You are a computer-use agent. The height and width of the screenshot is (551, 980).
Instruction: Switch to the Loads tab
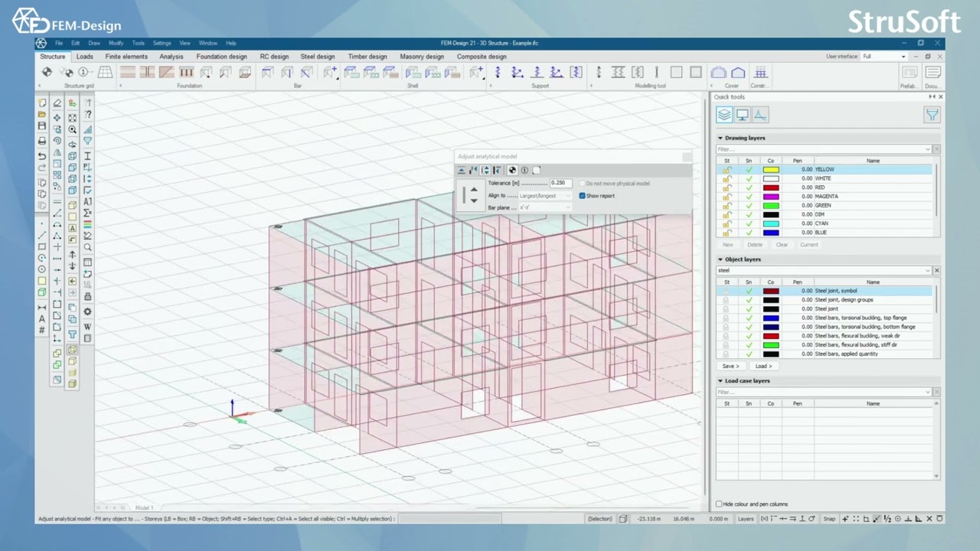pos(85,57)
